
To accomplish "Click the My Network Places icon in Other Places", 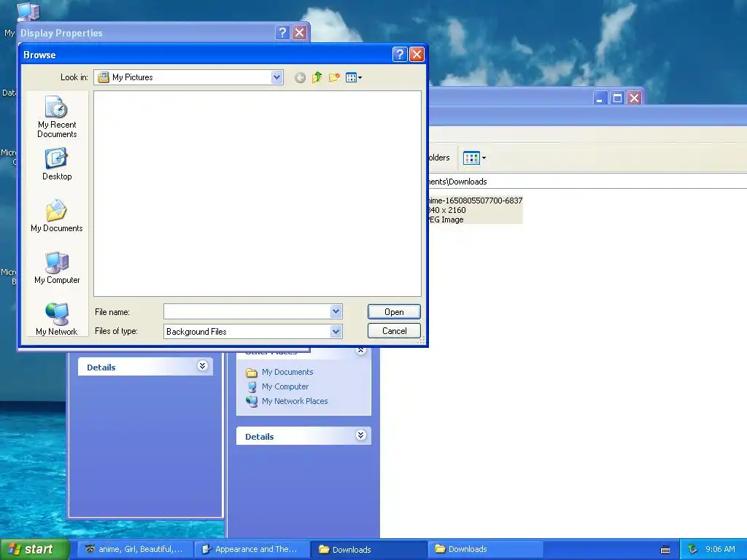I will click(x=252, y=402).
